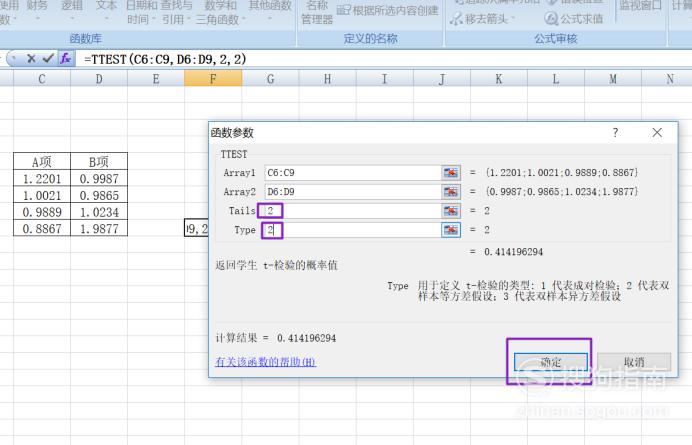692x445 pixels.
Task: Select column E header
Action: coord(156,79)
